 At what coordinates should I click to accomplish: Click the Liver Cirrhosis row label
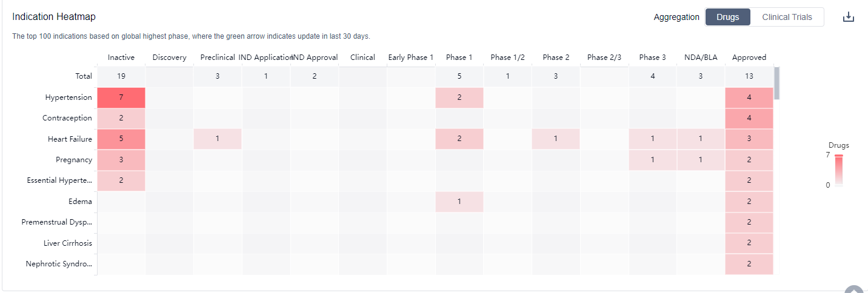[x=68, y=243]
